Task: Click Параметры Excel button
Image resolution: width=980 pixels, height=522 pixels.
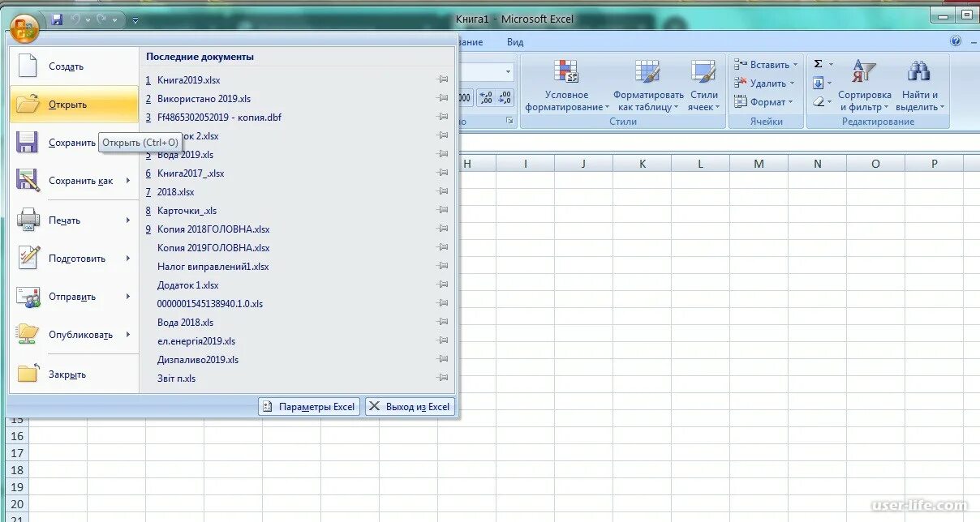Action: click(x=309, y=407)
